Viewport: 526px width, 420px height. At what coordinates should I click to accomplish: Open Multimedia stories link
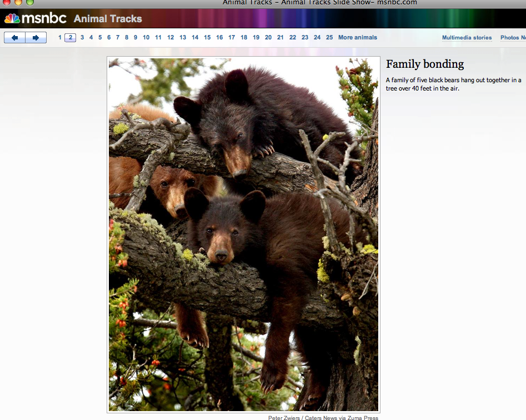tap(467, 38)
